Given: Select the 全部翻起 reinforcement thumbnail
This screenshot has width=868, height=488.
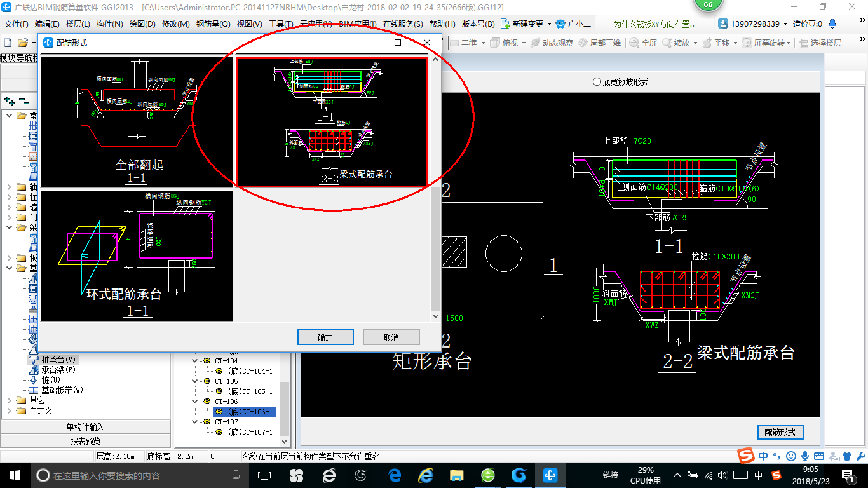Looking at the screenshot, I should pyautogui.click(x=136, y=122).
